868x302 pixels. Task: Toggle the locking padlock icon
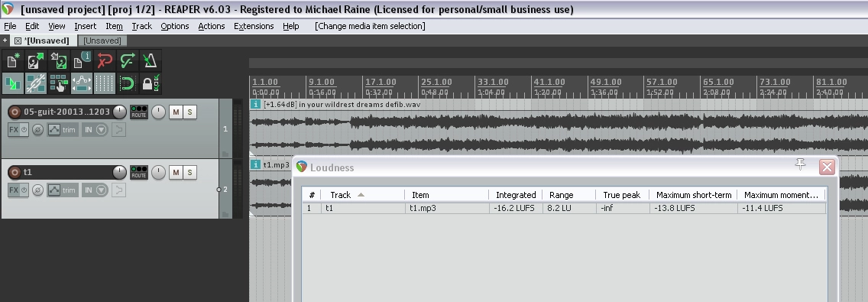coord(150,83)
